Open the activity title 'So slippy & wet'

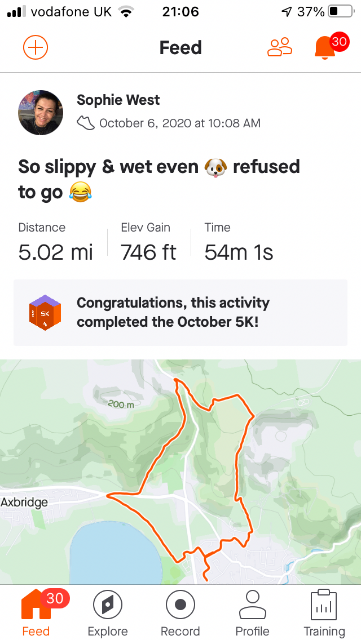159,179
